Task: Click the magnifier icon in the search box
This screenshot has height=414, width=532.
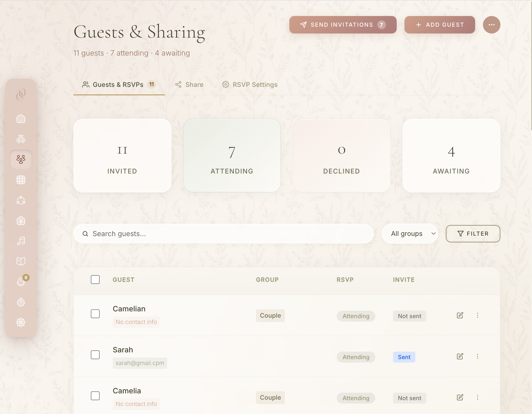Action: (85, 234)
